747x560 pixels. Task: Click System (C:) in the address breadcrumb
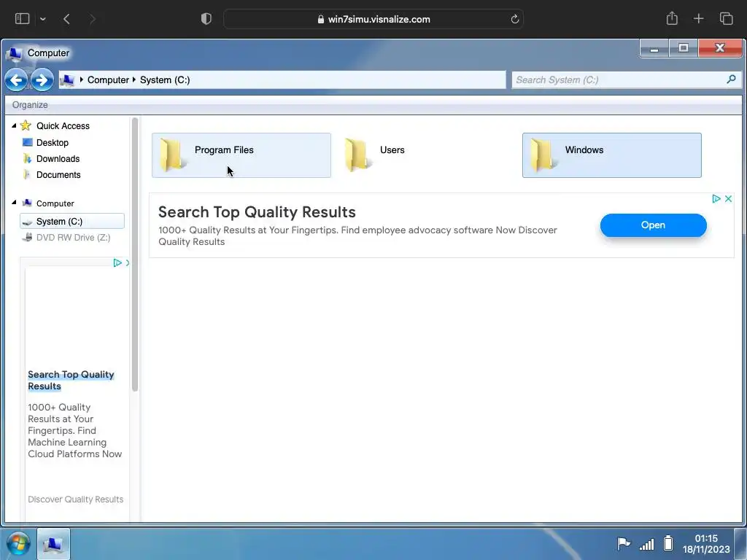(165, 80)
